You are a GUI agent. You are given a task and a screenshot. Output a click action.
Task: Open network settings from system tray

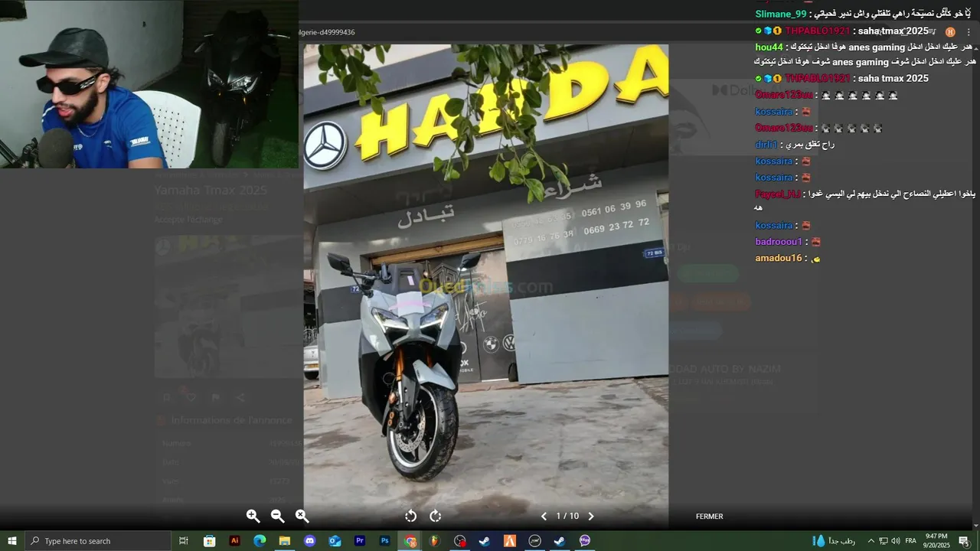click(884, 541)
